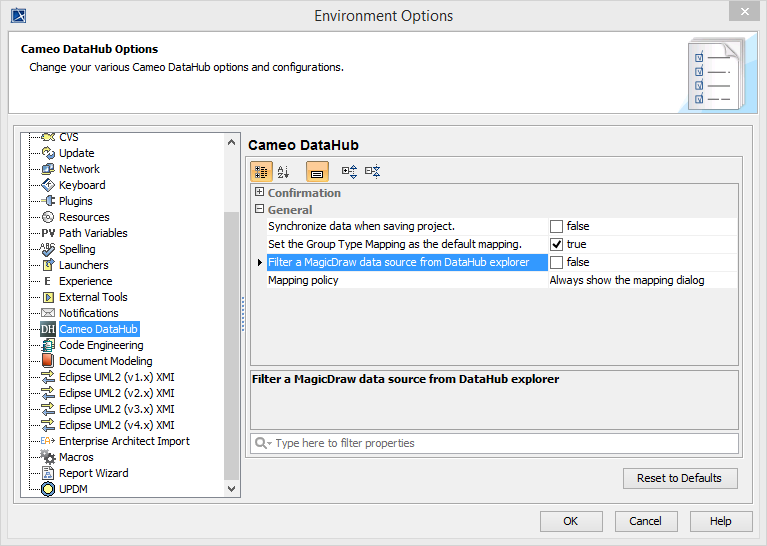The image size is (767, 546).
Task: Focus the filter properties search field
Action: click(500, 443)
